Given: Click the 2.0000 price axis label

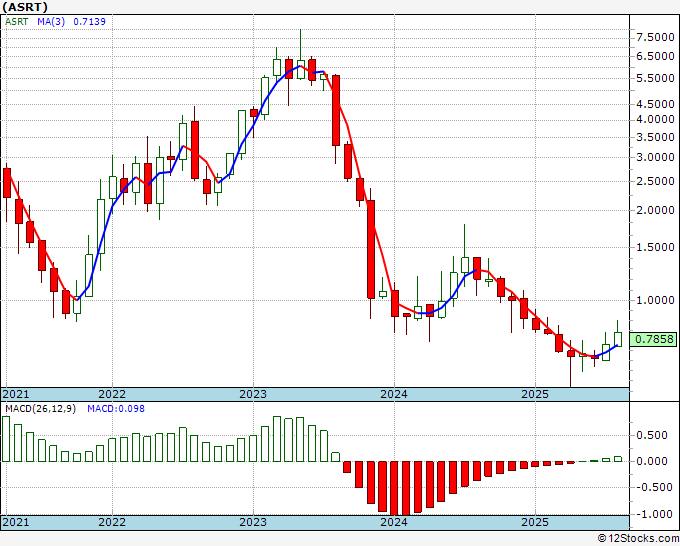Looking at the screenshot, I should [655, 210].
